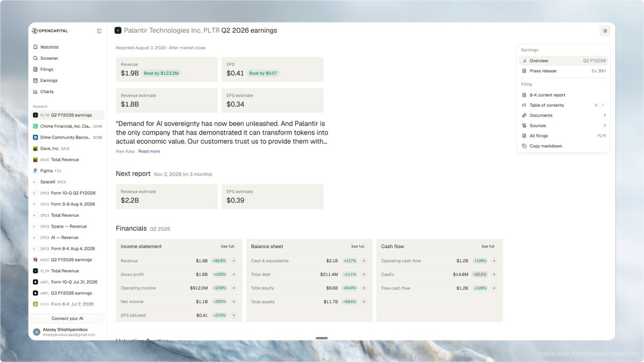Screen dimensions: 644x362
Task: Click the plus icon on the CapEx row
Action: [494, 275]
